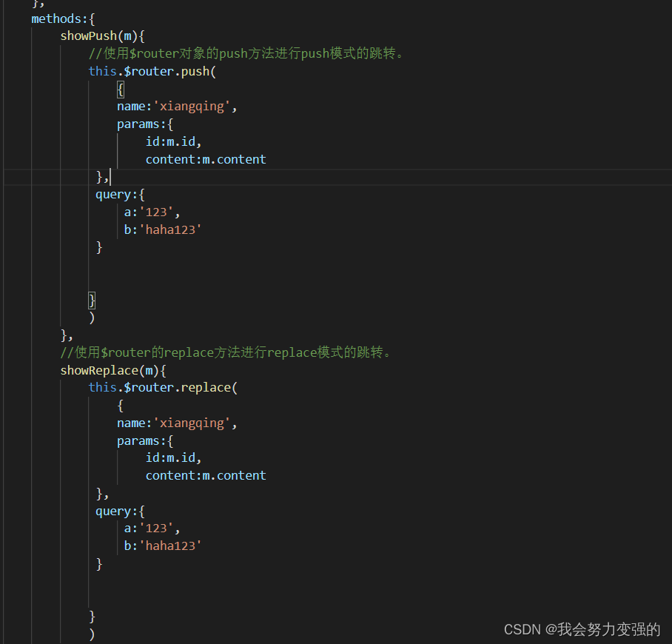Click "query:{" inside the showPush method
This screenshot has width=672, height=644.
point(120,195)
